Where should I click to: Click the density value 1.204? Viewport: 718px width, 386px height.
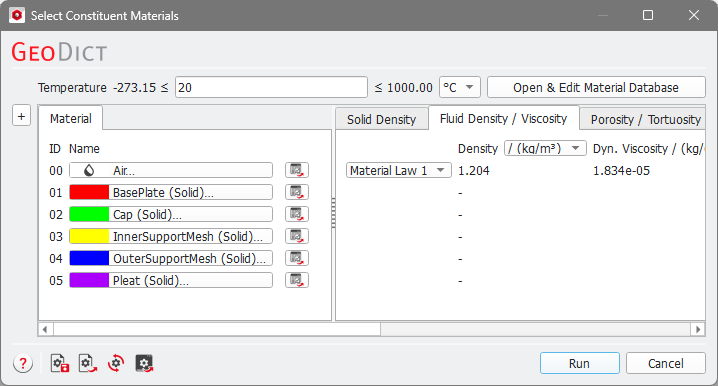click(x=473, y=171)
